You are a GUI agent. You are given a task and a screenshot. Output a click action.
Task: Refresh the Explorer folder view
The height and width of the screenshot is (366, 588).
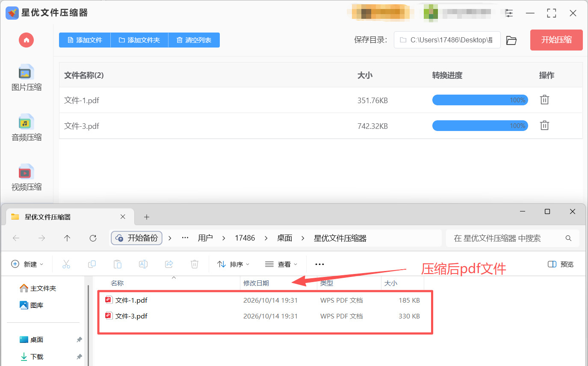click(93, 238)
